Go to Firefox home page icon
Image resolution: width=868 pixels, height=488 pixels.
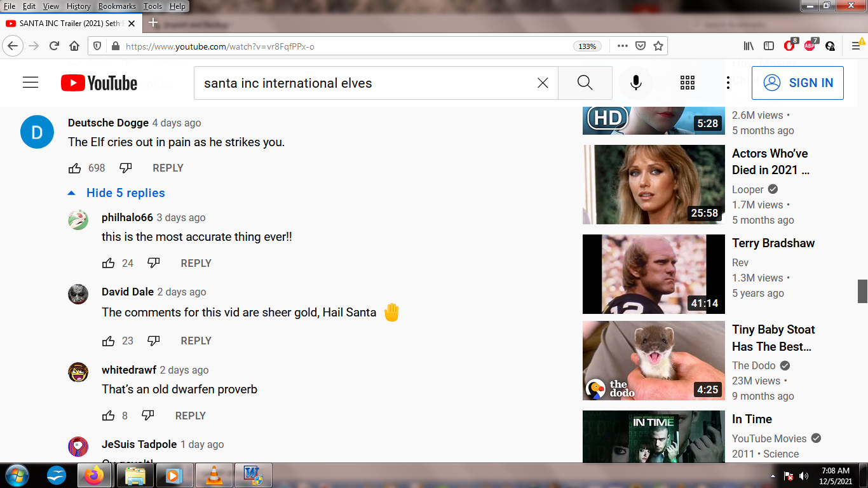tap(74, 46)
